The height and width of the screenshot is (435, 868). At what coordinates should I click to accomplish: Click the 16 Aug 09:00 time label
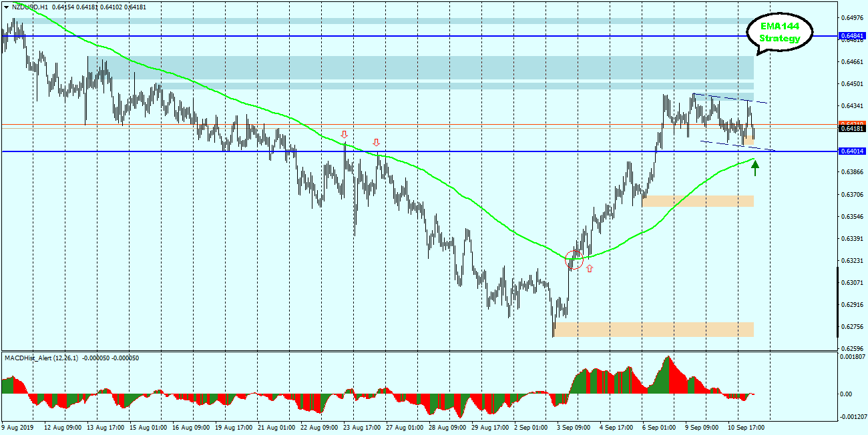pos(192,427)
